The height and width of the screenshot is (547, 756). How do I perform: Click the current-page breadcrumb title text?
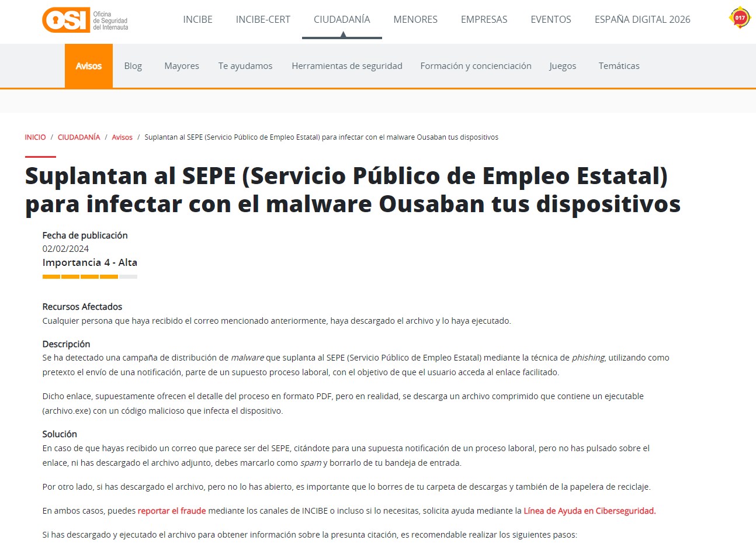click(x=321, y=137)
